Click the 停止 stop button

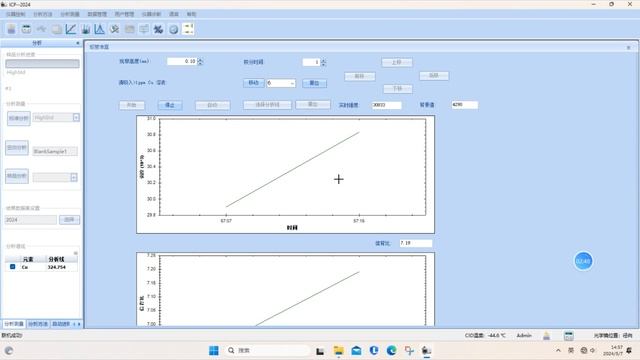point(170,105)
